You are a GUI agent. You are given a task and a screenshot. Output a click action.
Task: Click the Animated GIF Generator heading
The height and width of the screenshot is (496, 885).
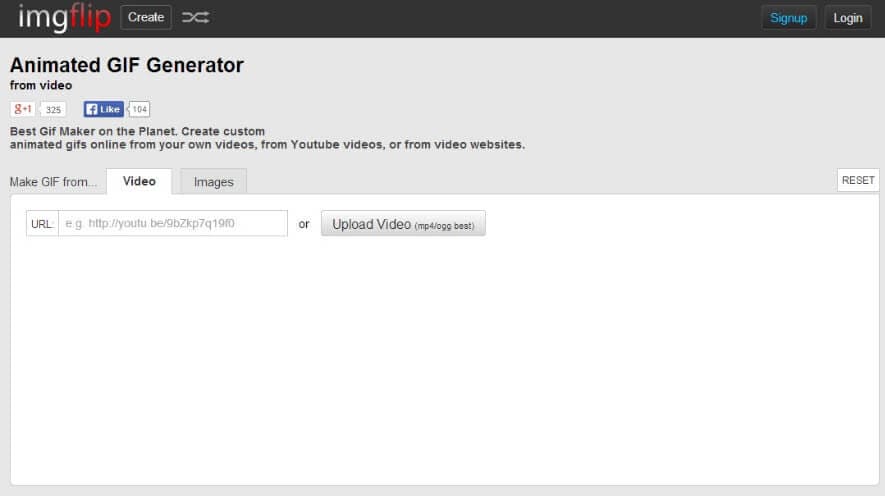point(127,66)
